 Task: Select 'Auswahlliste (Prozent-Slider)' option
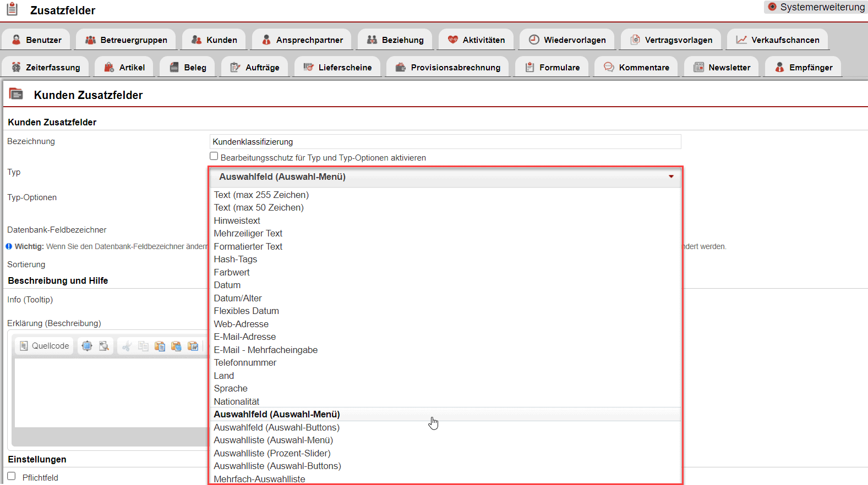pyautogui.click(x=272, y=453)
